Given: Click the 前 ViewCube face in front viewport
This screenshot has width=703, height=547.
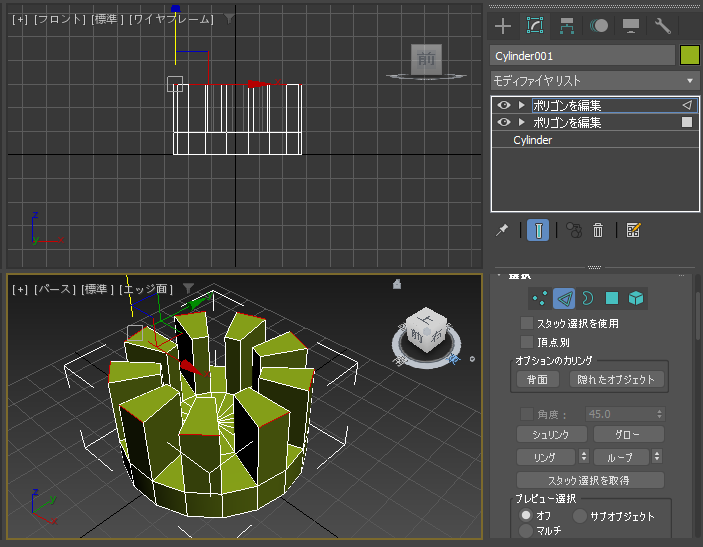Looking at the screenshot, I should pos(426,59).
